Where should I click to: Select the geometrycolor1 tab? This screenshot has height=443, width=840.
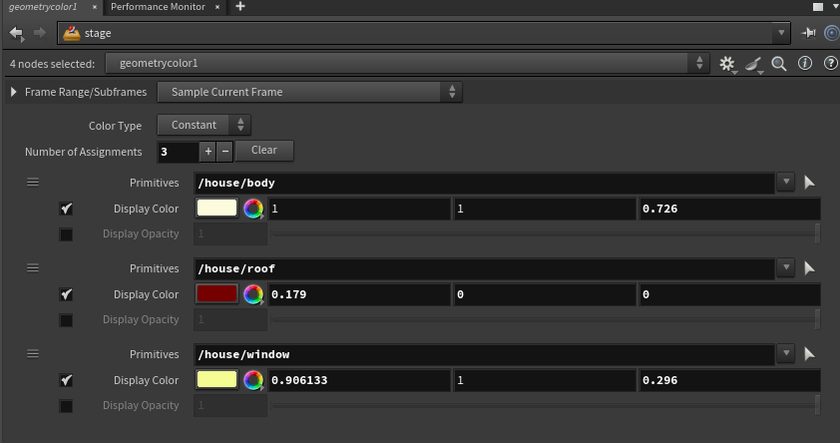(43, 7)
